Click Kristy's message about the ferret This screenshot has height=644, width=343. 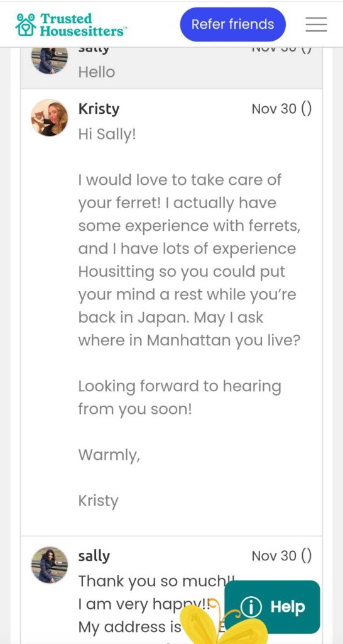pyautogui.click(x=189, y=260)
